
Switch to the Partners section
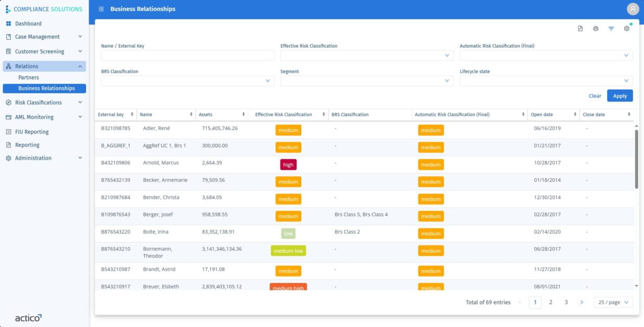pos(30,77)
